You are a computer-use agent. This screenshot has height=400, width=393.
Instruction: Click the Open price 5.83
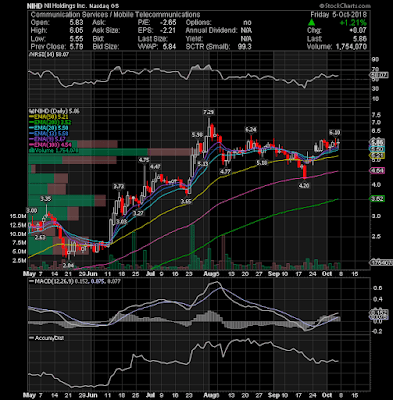click(x=77, y=23)
